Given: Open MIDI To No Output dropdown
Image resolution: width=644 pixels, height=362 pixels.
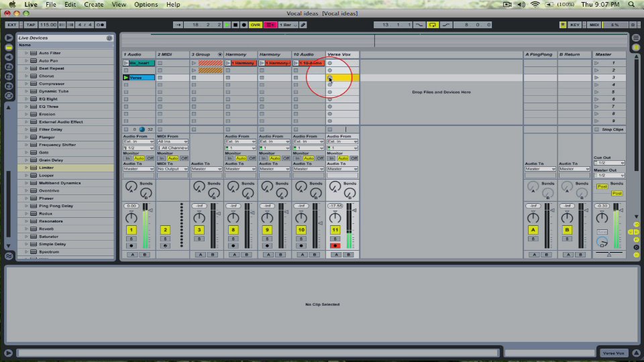Looking at the screenshot, I should (172, 169).
